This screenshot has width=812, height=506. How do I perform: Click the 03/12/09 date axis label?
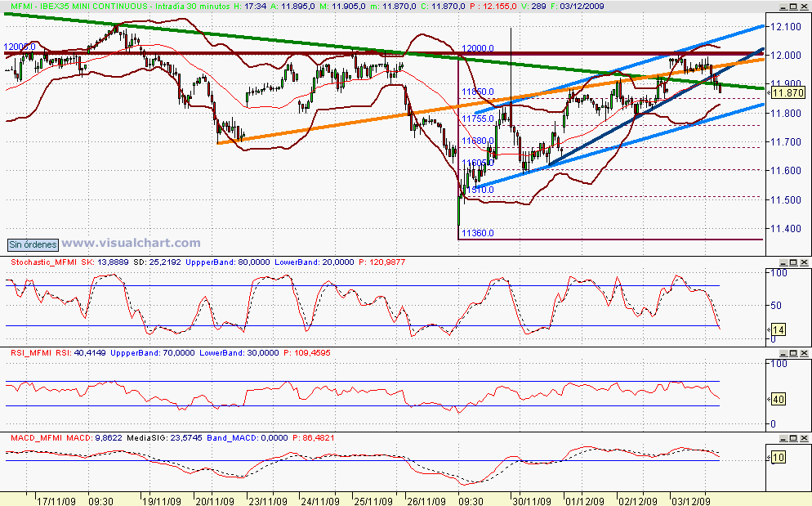pyautogui.click(x=691, y=501)
